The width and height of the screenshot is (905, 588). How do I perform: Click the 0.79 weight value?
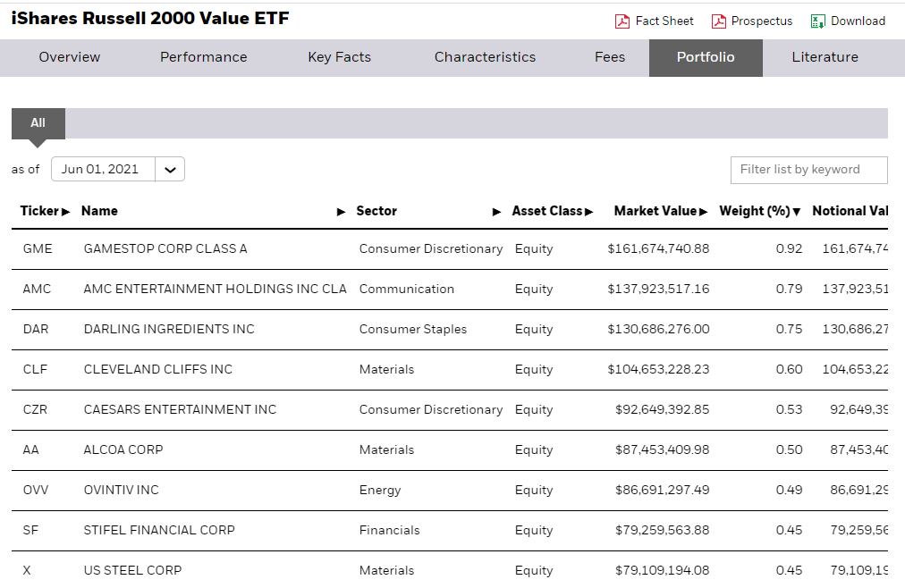point(789,290)
